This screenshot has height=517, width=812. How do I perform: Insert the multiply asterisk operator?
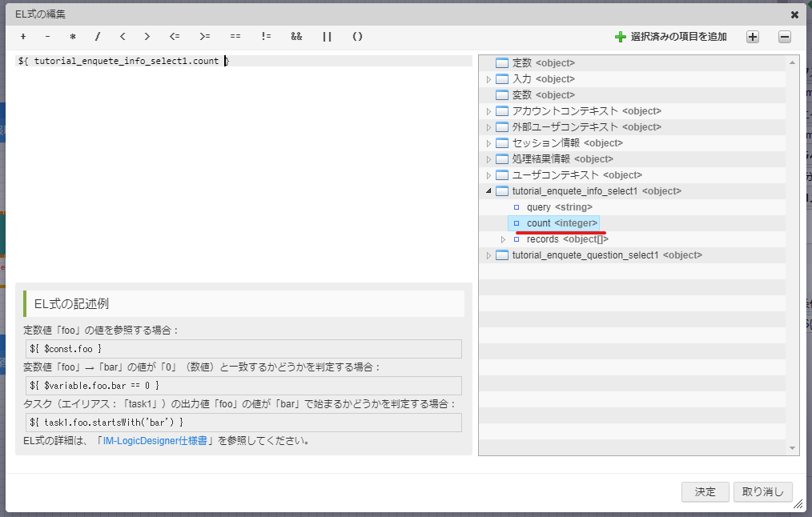coord(73,36)
